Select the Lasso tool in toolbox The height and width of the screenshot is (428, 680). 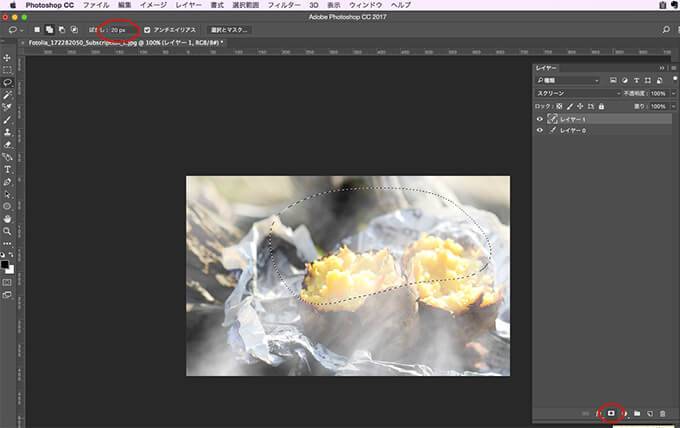point(7,82)
